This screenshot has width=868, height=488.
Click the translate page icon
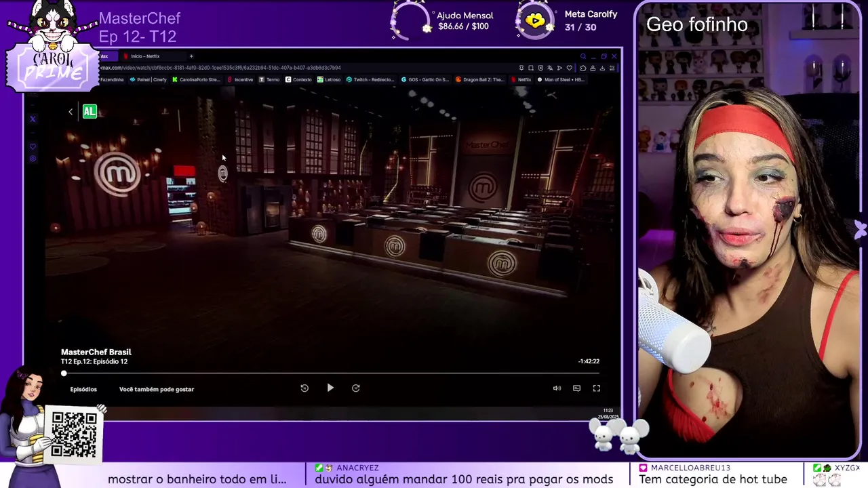(550, 68)
